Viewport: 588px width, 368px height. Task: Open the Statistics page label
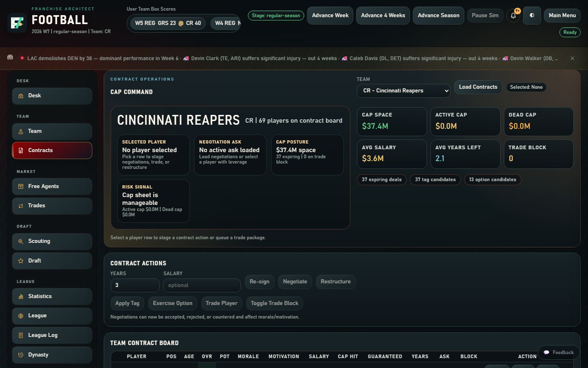tap(40, 296)
